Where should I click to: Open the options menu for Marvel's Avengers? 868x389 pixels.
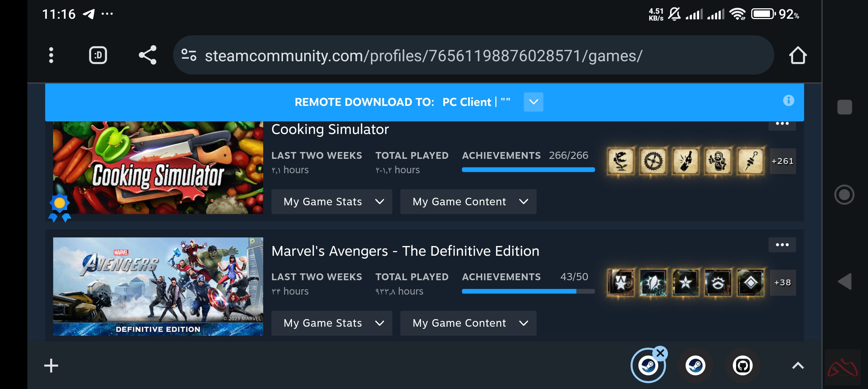tap(782, 245)
